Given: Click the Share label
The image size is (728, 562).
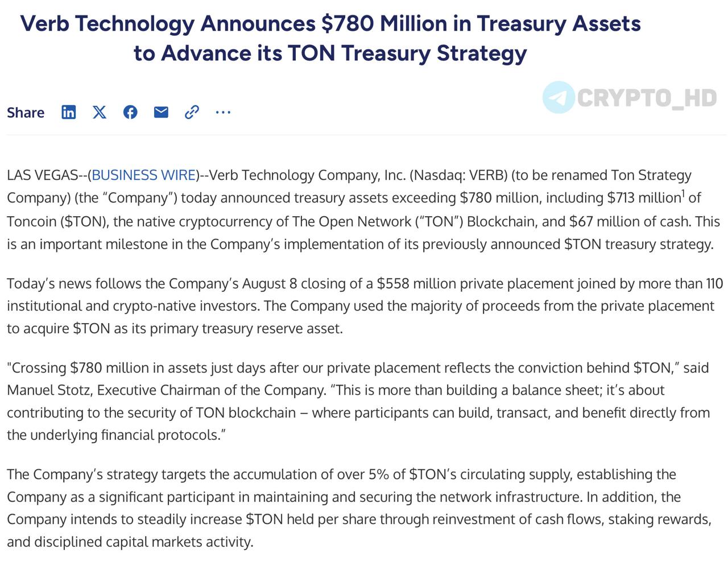Looking at the screenshot, I should pos(26,113).
